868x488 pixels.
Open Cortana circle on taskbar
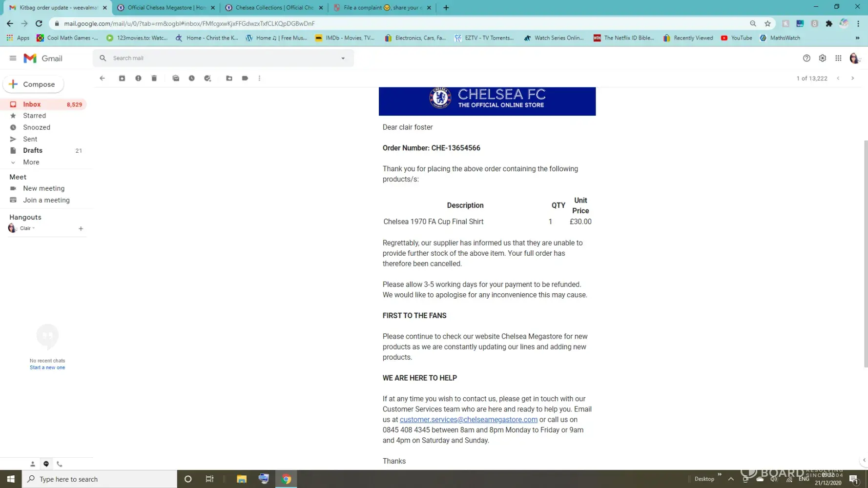(x=188, y=479)
